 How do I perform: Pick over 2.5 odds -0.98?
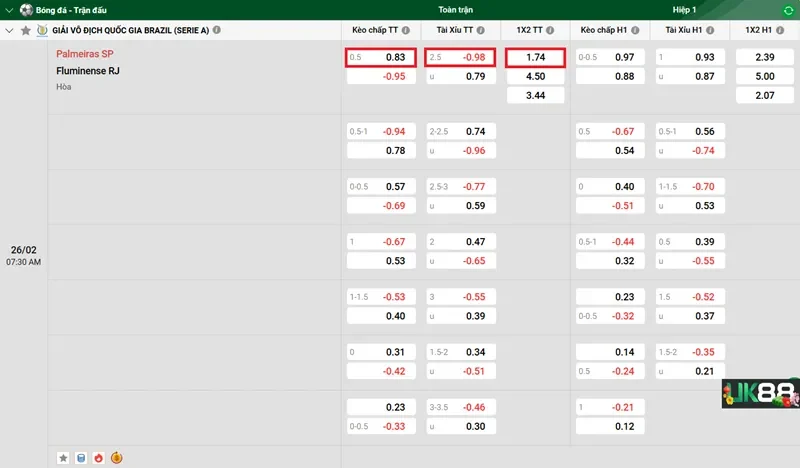tap(460, 57)
